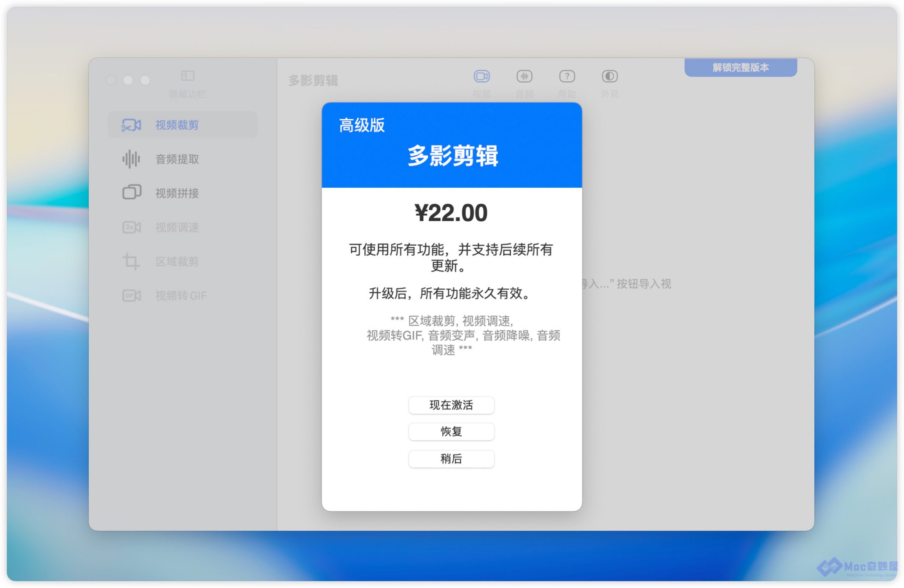Toggle the 隐藏边栏 sidebar icon
904x588 pixels.
click(x=187, y=76)
